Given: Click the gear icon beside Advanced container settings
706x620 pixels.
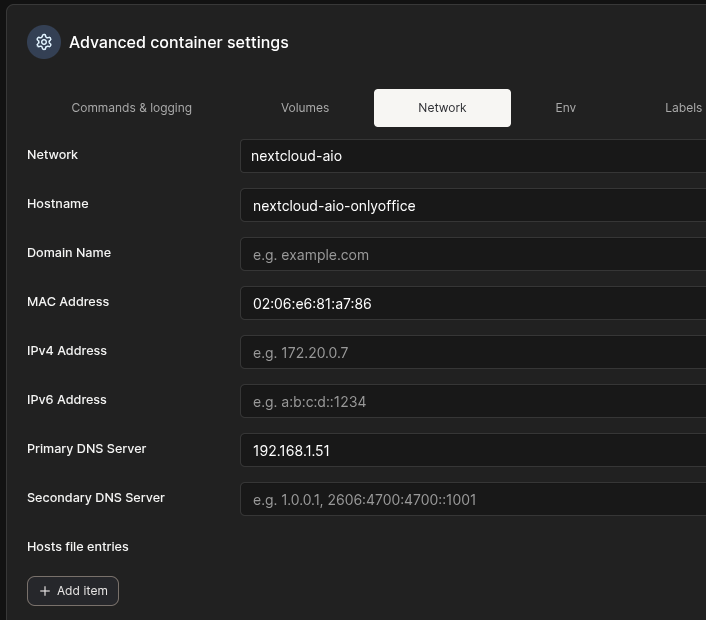Looking at the screenshot, I should click(44, 42).
